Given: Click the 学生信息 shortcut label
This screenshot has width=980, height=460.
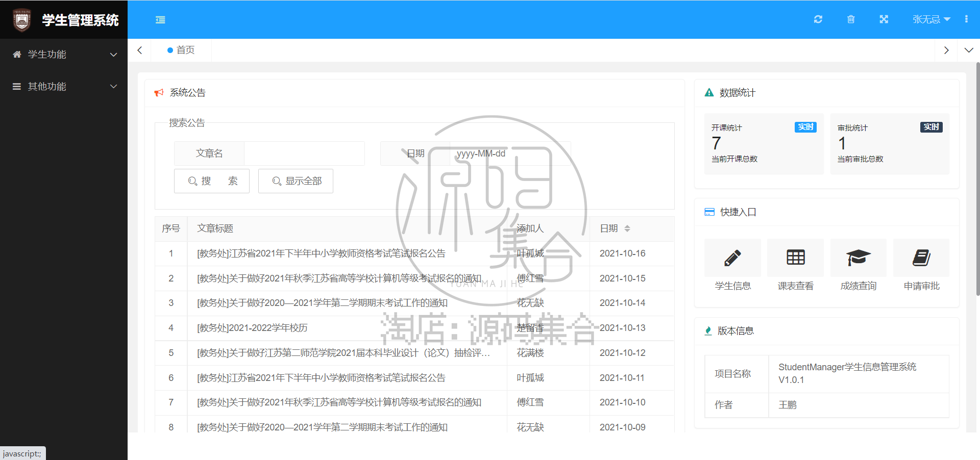Looking at the screenshot, I should [732, 286].
